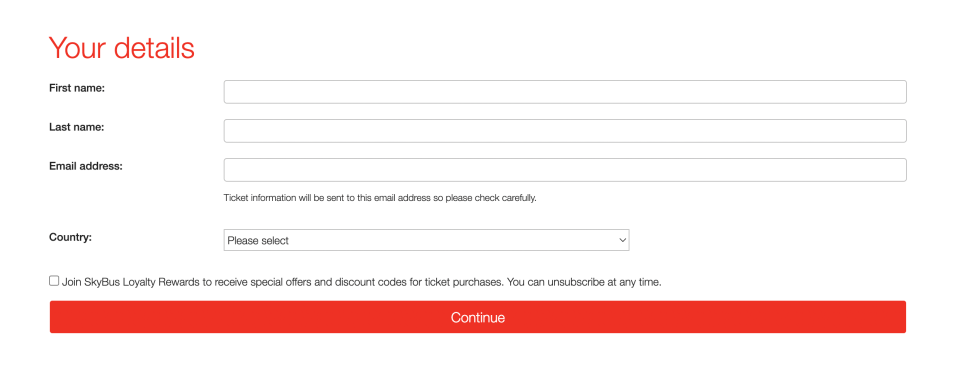The height and width of the screenshot is (378, 966).
Task: Click the "Your details" heading
Action: (121, 47)
